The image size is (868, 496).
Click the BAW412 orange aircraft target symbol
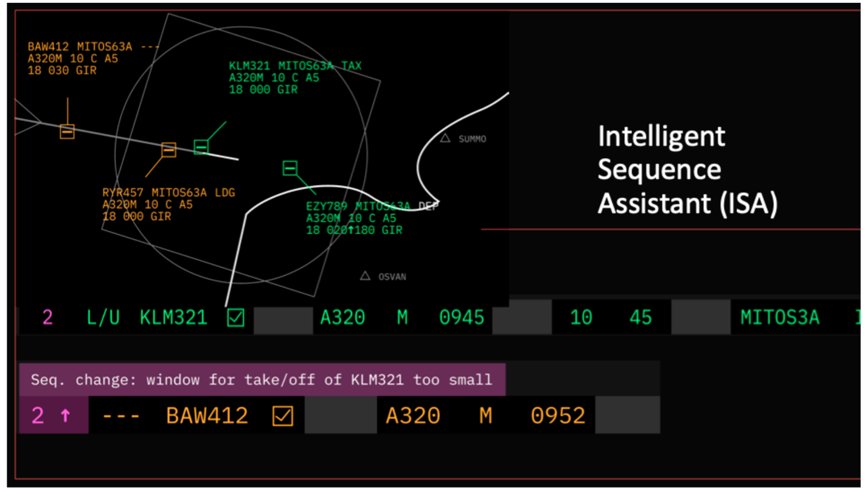pyautogui.click(x=67, y=132)
